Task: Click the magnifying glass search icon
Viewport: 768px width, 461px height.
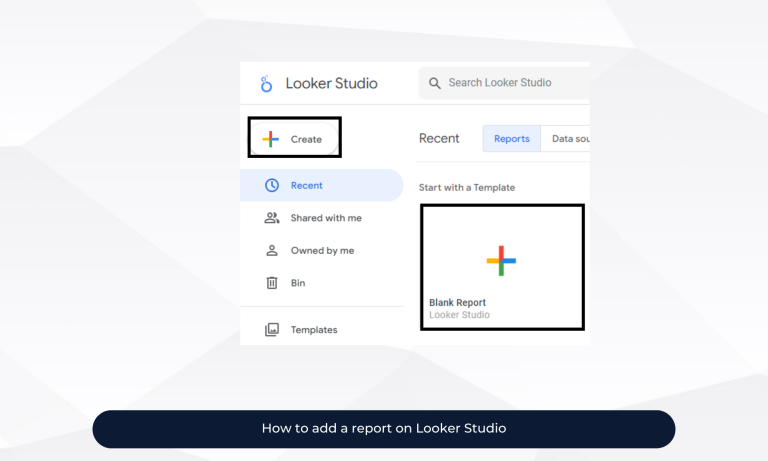Action: (x=435, y=83)
